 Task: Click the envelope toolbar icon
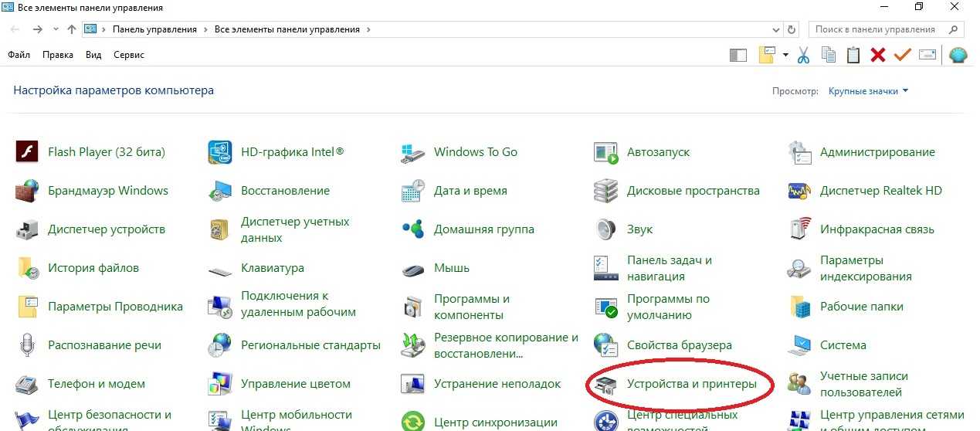(x=927, y=55)
